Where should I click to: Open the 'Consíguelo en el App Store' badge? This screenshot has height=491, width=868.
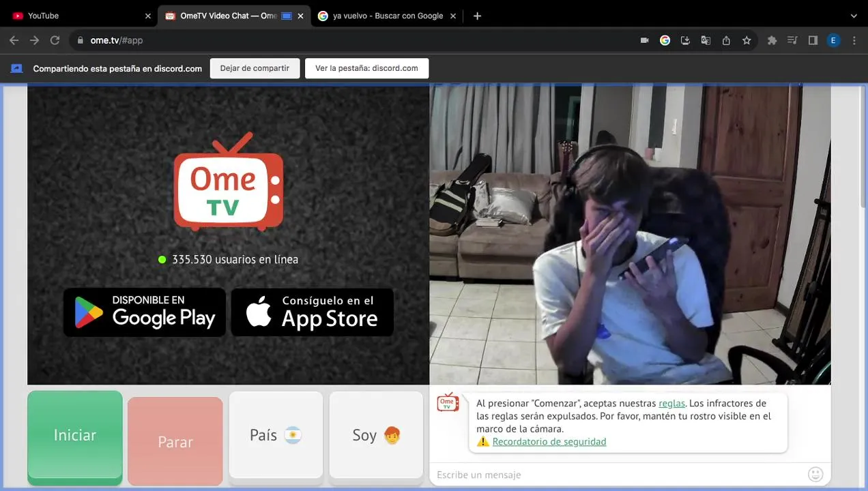pyautogui.click(x=312, y=312)
